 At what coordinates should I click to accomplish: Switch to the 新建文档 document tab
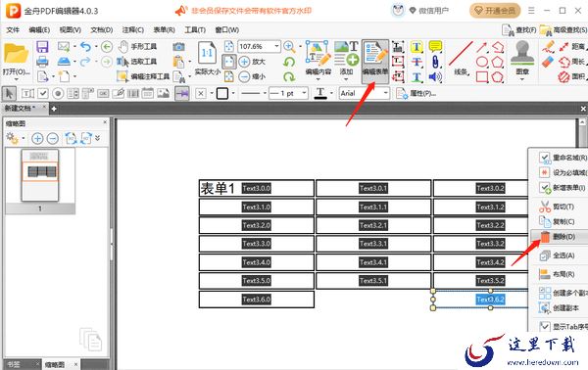pos(20,109)
